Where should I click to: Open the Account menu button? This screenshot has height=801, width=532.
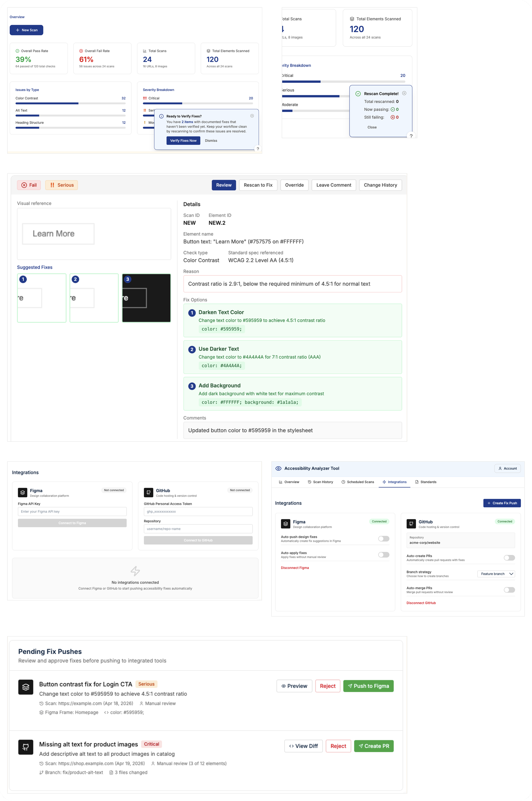[x=507, y=468]
